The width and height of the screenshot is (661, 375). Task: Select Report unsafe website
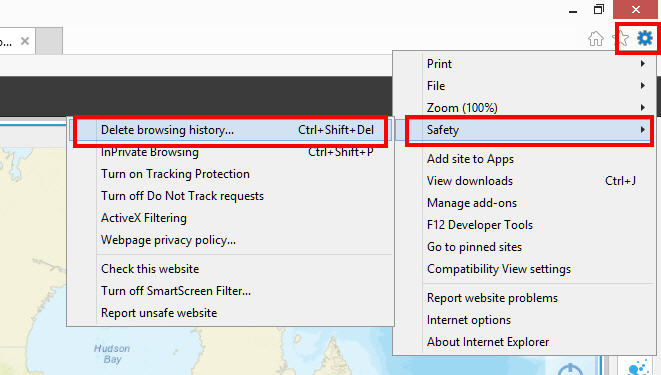pos(230,313)
